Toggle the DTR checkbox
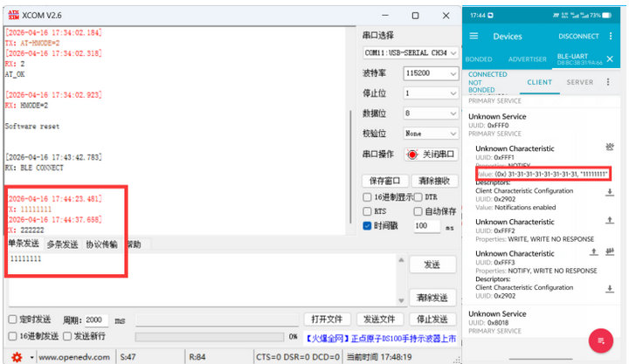Image resolution: width=629 pixels, height=364 pixels. coord(418,197)
